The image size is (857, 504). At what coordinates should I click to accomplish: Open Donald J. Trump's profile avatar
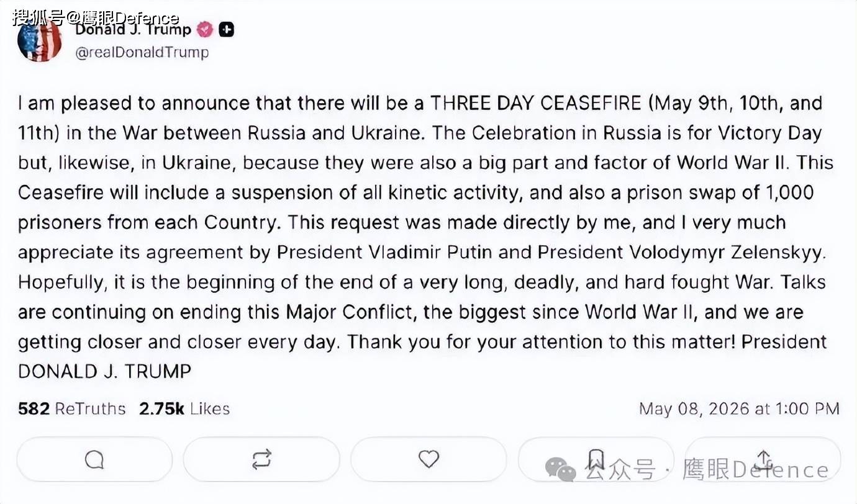pos(40,38)
